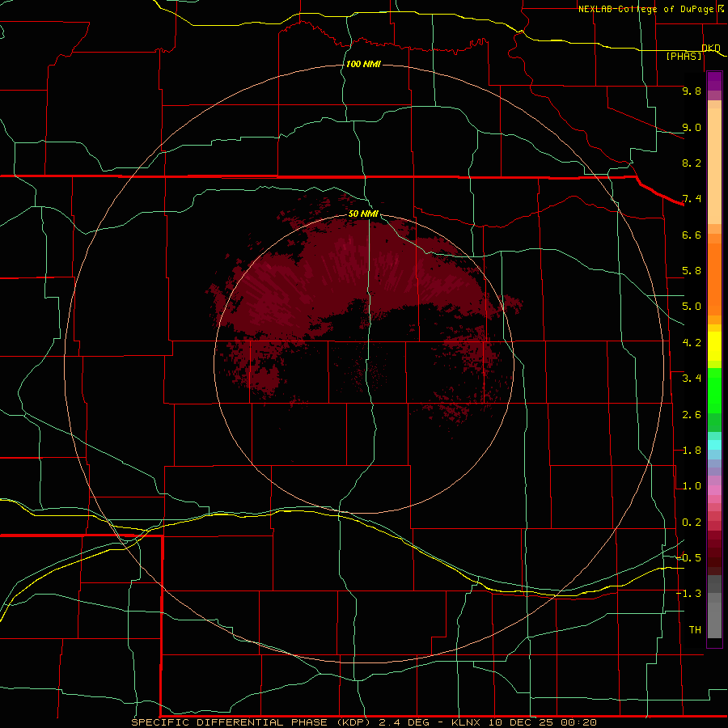This screenshot has height=728, width=728.
Task: Click the 100 NMI range ring label
Action: (363, 64)
